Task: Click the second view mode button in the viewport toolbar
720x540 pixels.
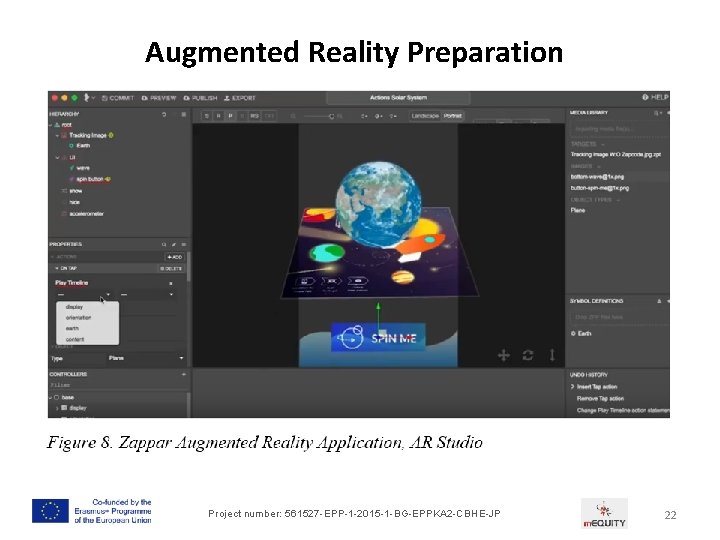Action: coord(219,116)
